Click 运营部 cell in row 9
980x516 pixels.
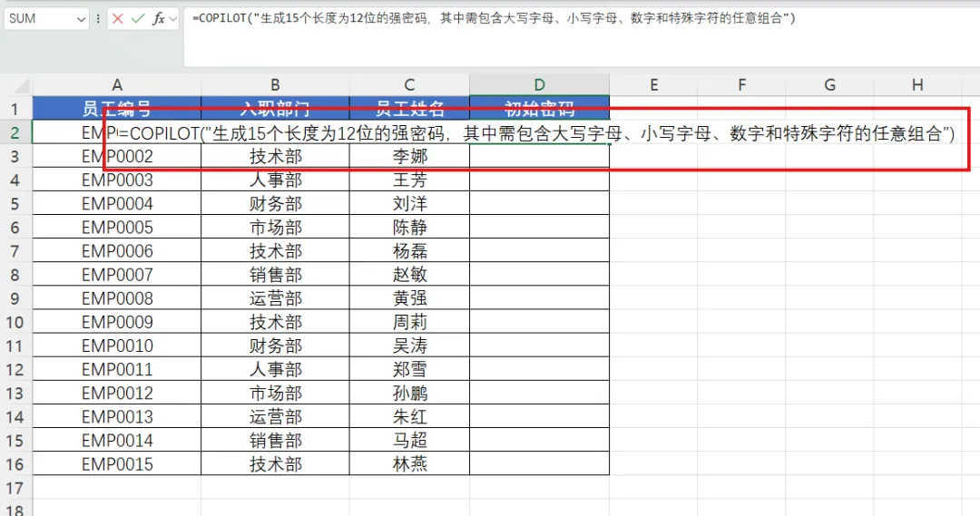[275, 298]
